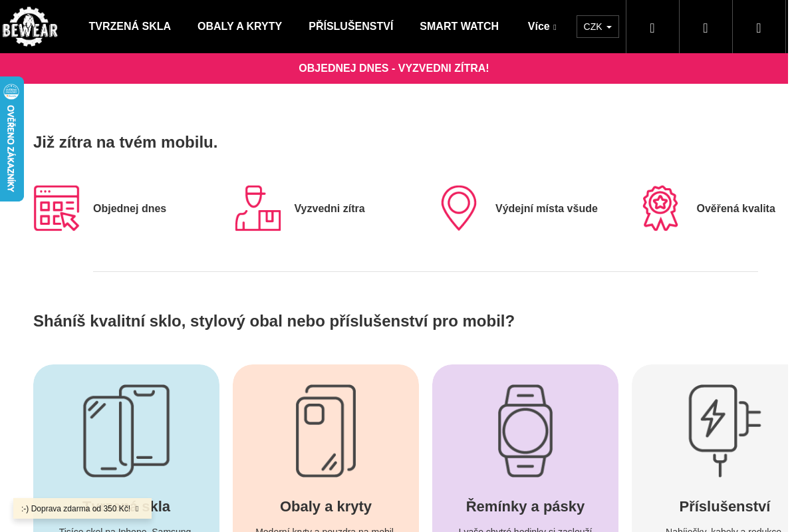This screenshot has height=532, width=798.
Task: Click the Objednej dnes - vyzvedni zítra banner
Action: click(x=394, y=68)
